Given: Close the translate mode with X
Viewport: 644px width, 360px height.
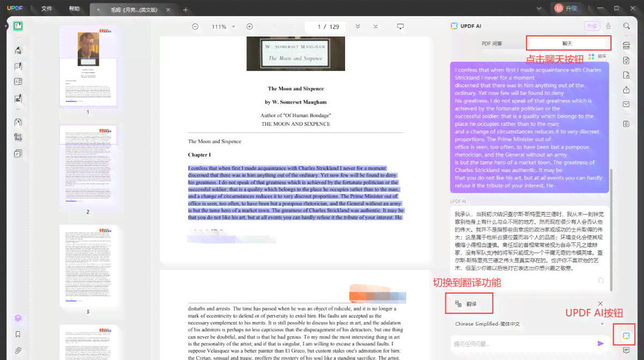Looking at the screenshot, I should 601,304.
